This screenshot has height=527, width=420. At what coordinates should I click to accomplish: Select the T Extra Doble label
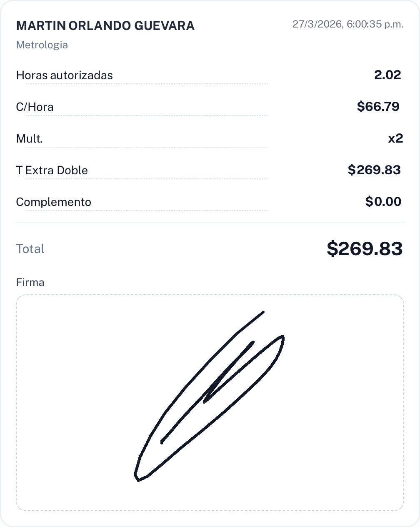coord(52,171)
